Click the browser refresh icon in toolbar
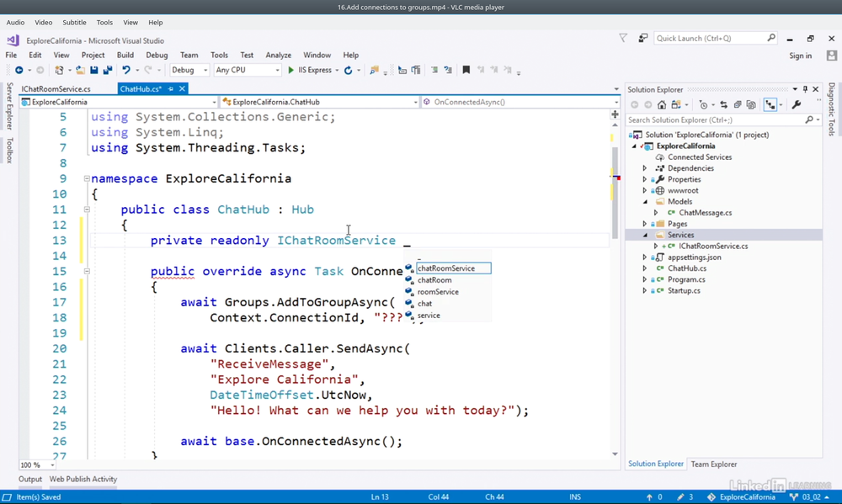 (x=348, y=71)
